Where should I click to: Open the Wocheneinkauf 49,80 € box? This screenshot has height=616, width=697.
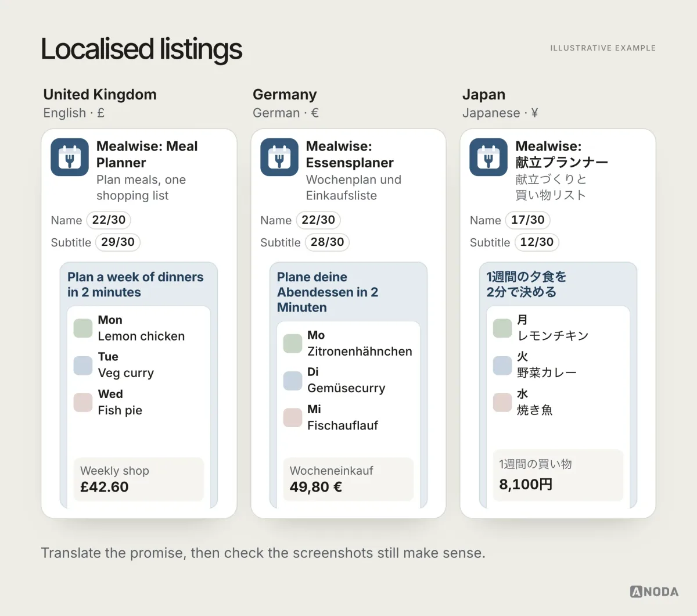coord(348,479)
